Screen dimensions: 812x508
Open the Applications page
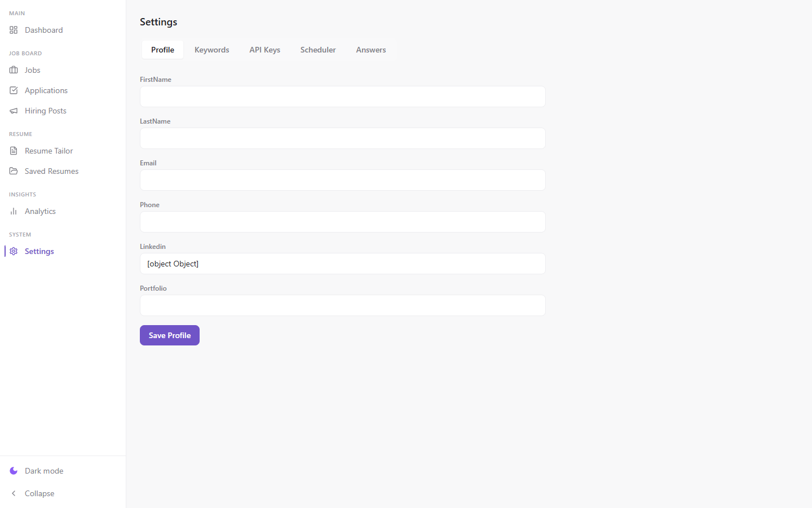[63, 90]
